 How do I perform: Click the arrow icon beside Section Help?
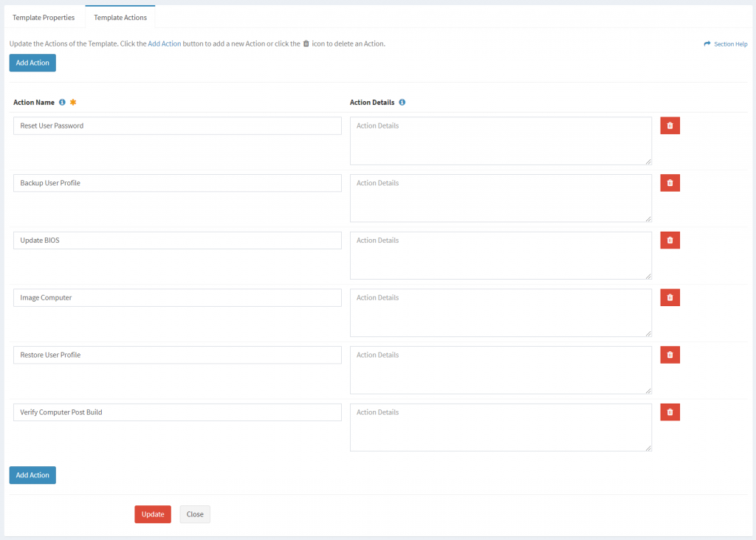707,44
